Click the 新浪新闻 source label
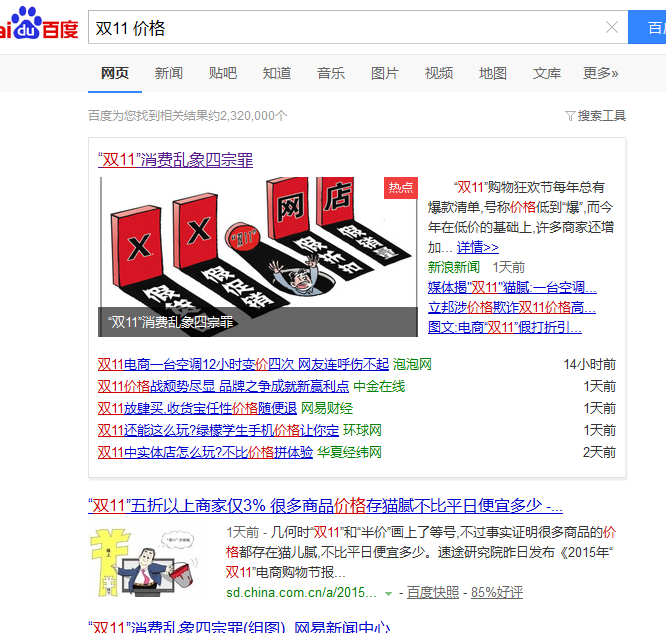The height and width of the screenshot is (633, 666). click(x=454, y=267)
